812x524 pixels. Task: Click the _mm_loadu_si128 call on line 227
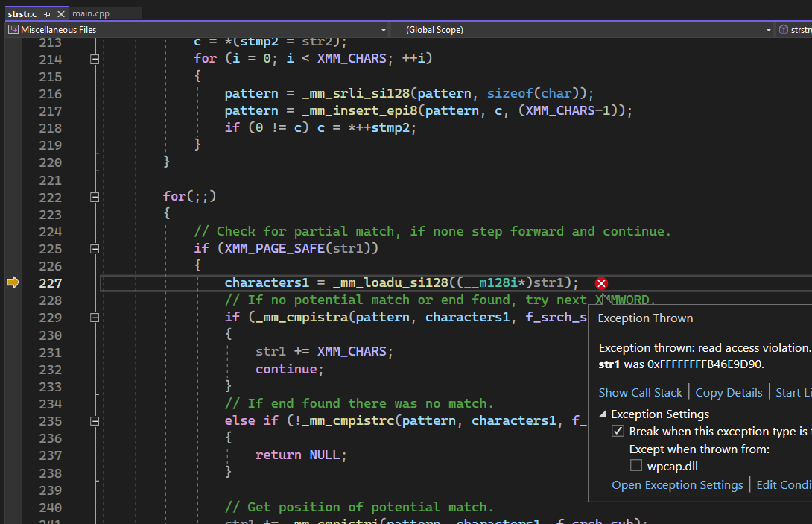[x=390, y=282]
